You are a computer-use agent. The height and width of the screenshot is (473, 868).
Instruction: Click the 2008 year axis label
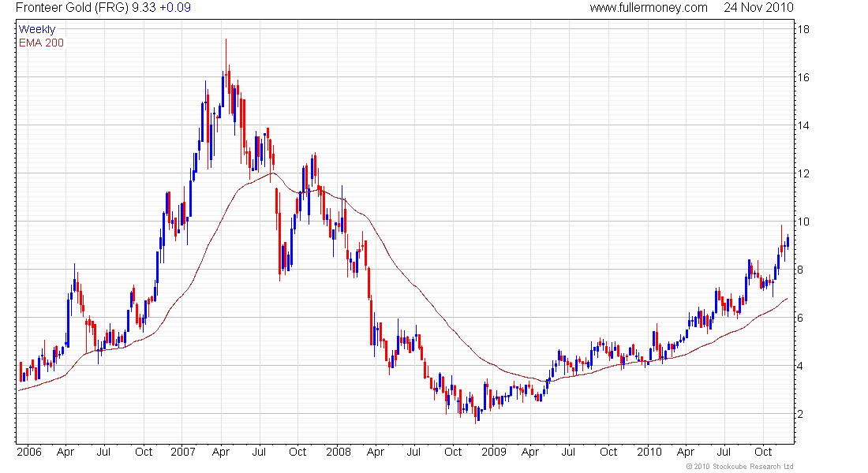point(339,452)
